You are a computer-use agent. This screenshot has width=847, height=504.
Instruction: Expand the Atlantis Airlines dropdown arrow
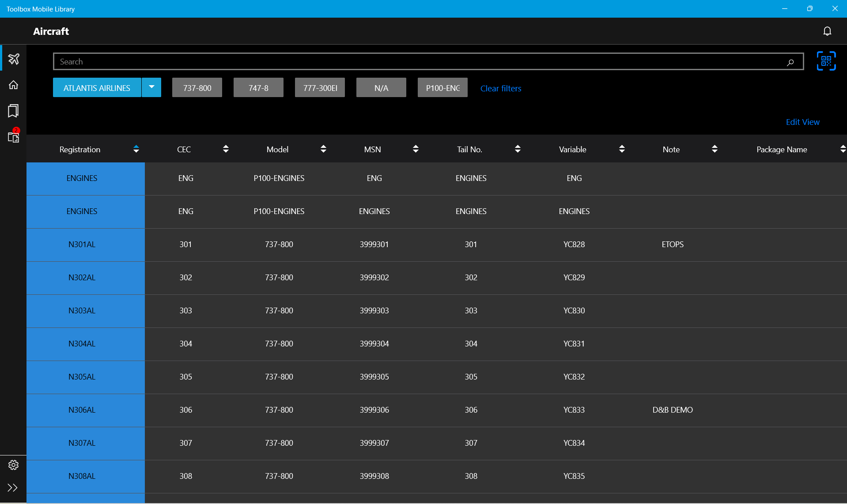(151, 87)
